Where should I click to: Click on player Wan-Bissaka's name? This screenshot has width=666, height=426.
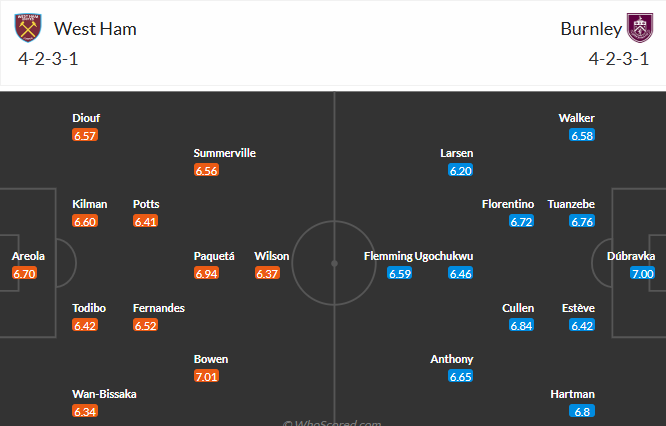coord(105,394)
